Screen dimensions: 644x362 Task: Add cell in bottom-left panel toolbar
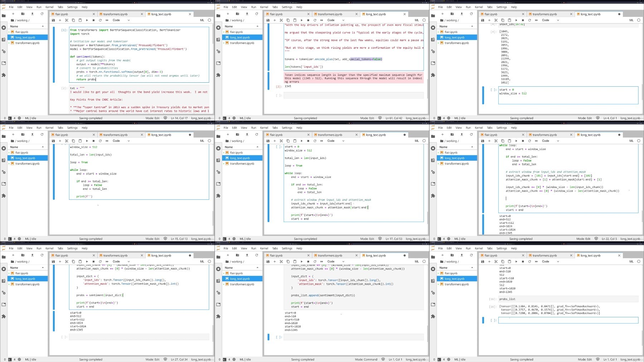(x=60, y=261)
